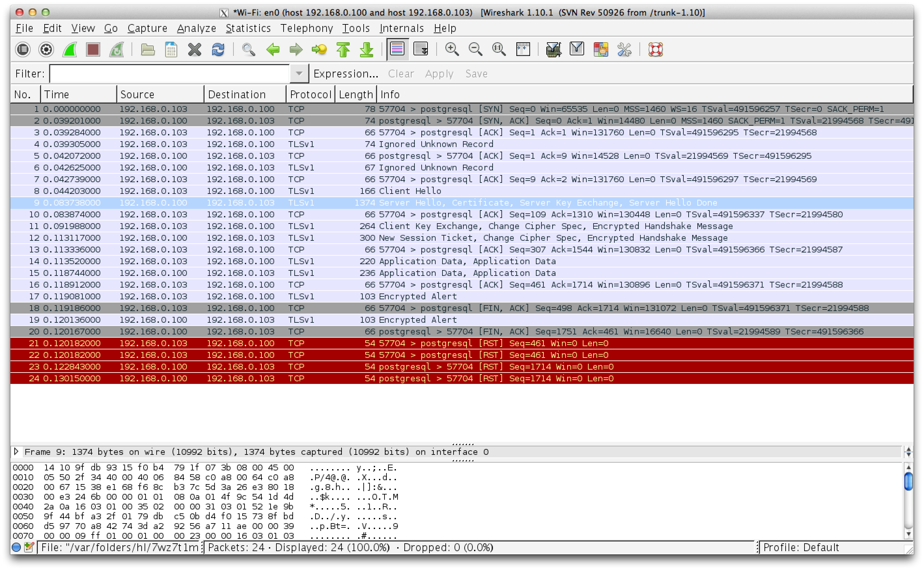Open the Internals menu
Screen dimensions: 924x570
pyautogui.click(x=401, y=28)
